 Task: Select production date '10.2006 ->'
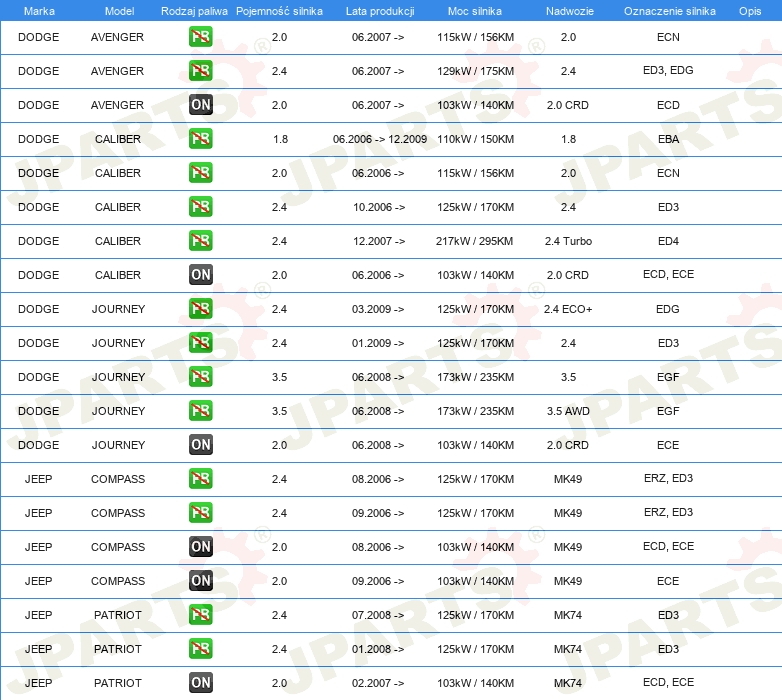[x=379, y=207]
